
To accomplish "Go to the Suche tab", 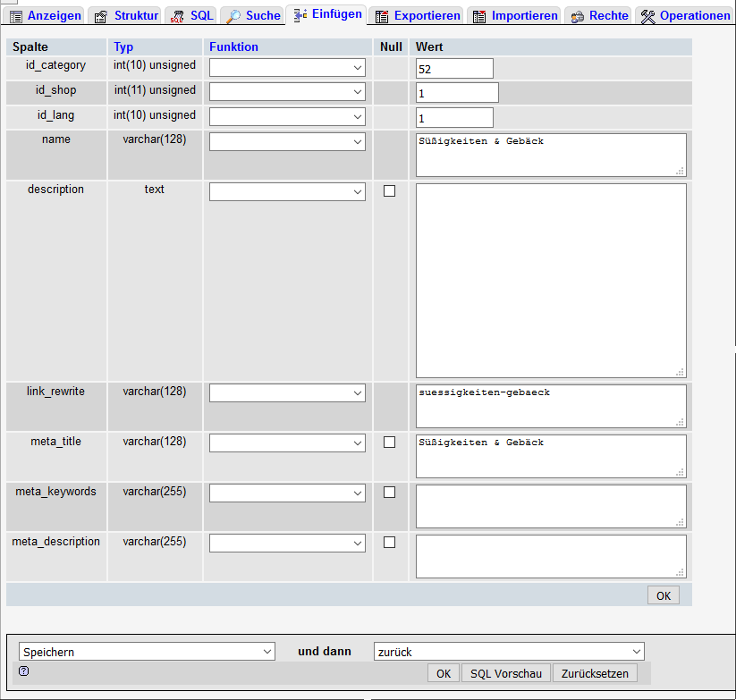I will click(253, 16).
